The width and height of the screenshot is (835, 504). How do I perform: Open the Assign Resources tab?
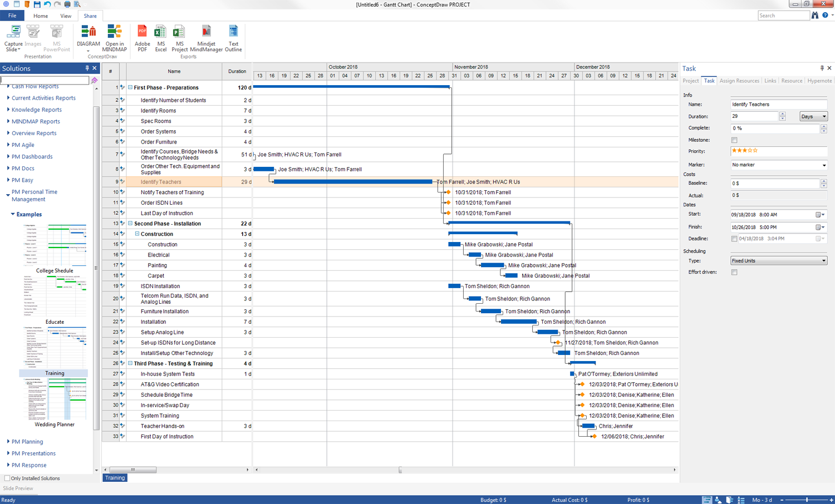[x=739, y=81]
